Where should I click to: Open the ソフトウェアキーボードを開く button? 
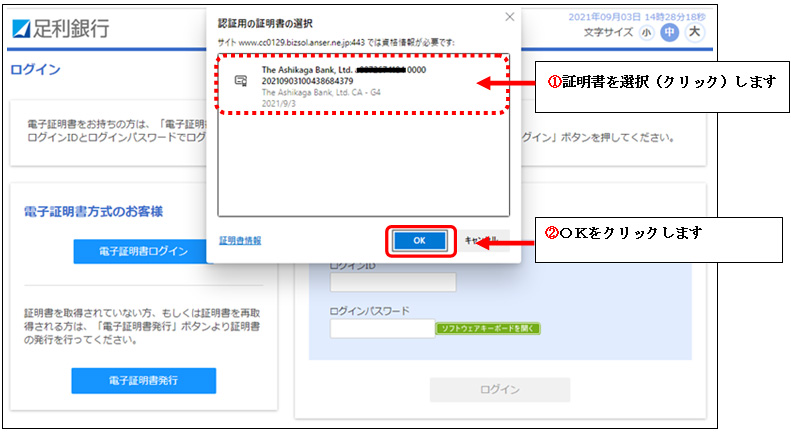[488, 329]
